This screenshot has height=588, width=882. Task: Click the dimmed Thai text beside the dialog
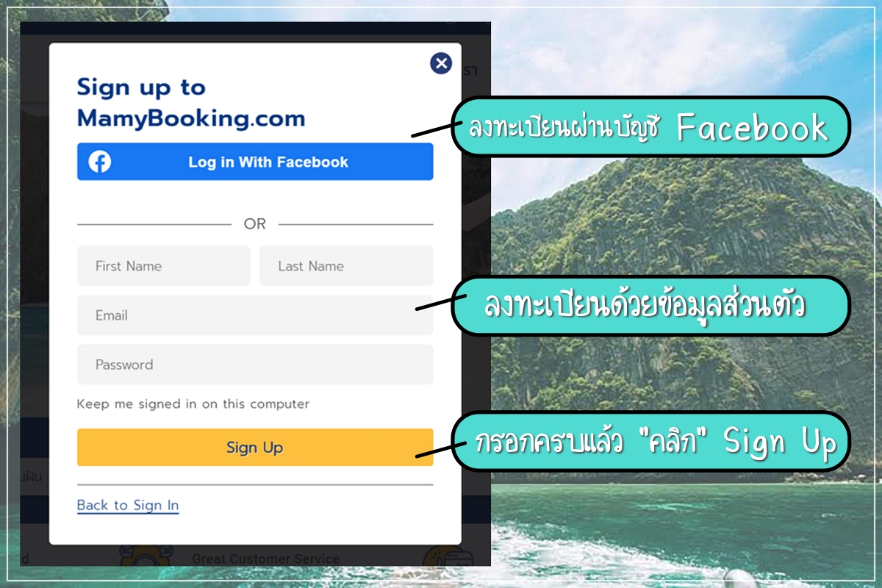click(x=31, y=476)
